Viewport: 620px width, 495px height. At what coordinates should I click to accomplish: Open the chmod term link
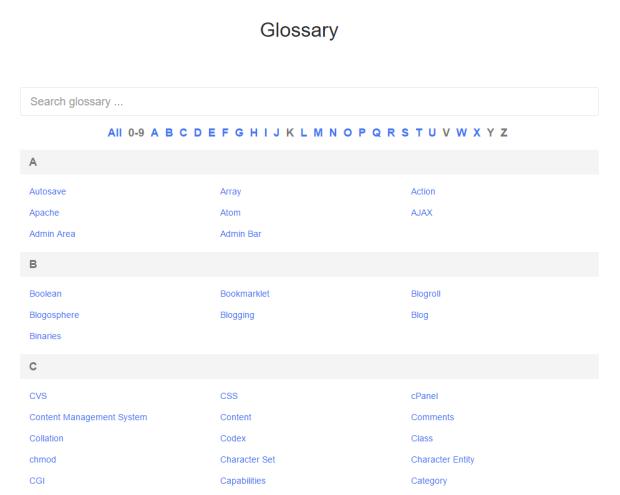click(43, 460)
